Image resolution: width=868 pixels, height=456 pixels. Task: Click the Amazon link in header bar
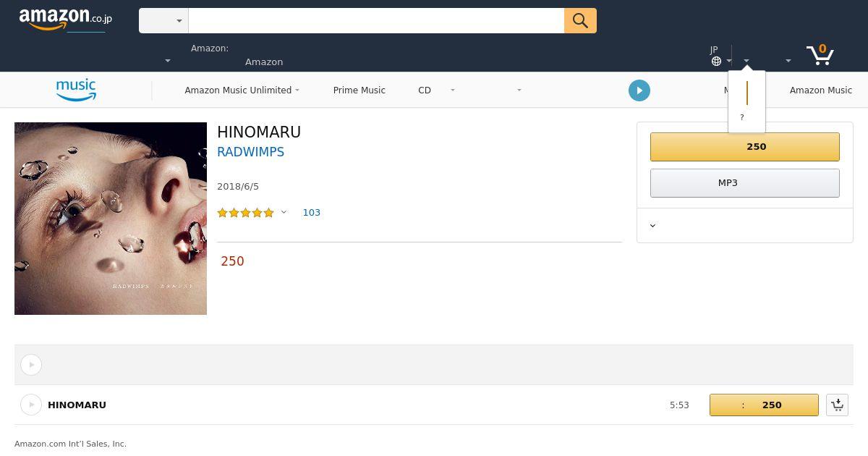[x=264, y=62]
